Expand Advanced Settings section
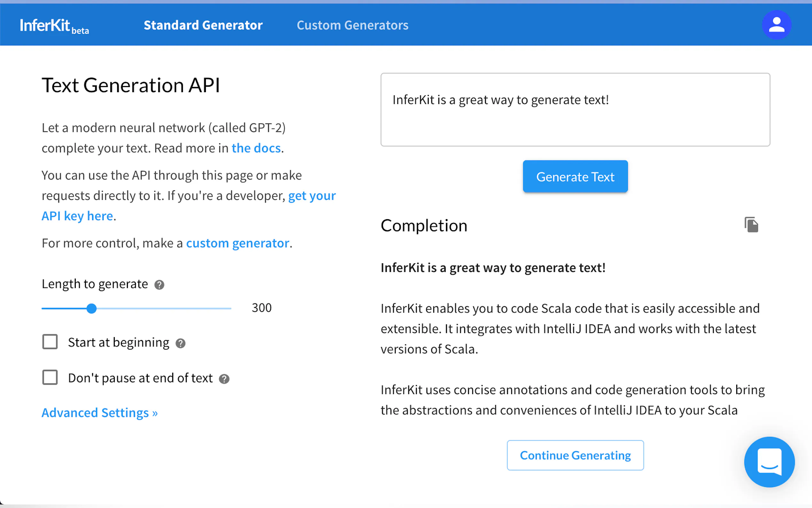 click(x=99, y=413)
